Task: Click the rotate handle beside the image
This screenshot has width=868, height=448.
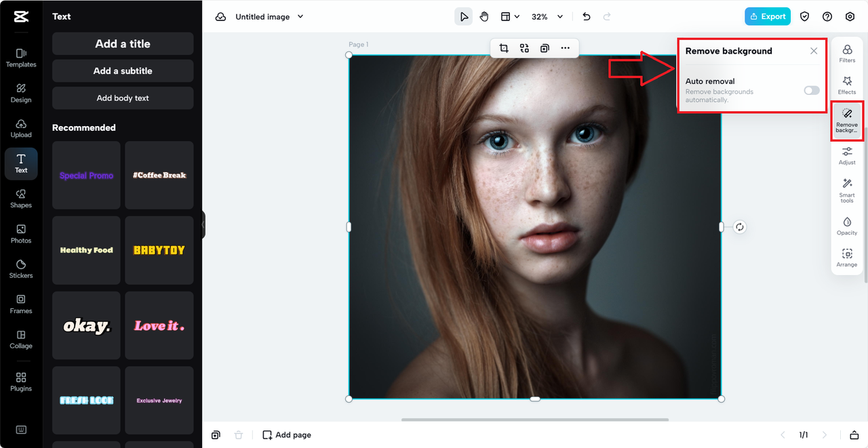Action: 740,227
